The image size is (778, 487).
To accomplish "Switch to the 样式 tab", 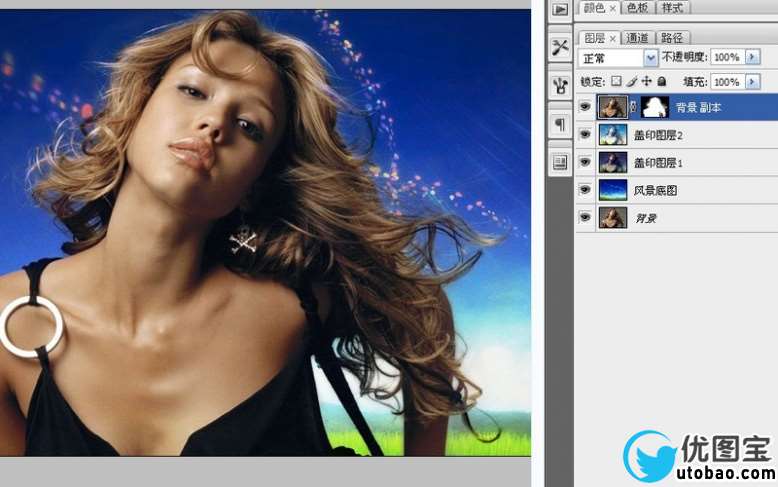I will [x=672, y=8].
